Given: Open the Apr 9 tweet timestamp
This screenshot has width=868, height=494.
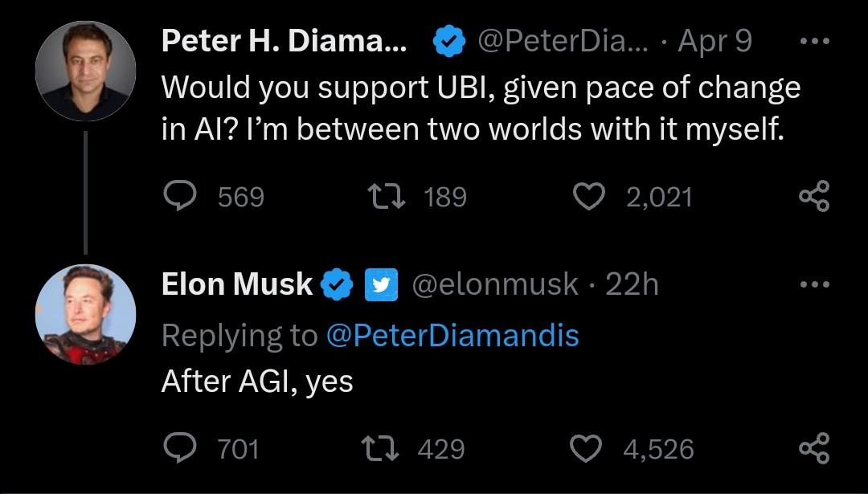Looking at the screenshot, I should (714, 41).
